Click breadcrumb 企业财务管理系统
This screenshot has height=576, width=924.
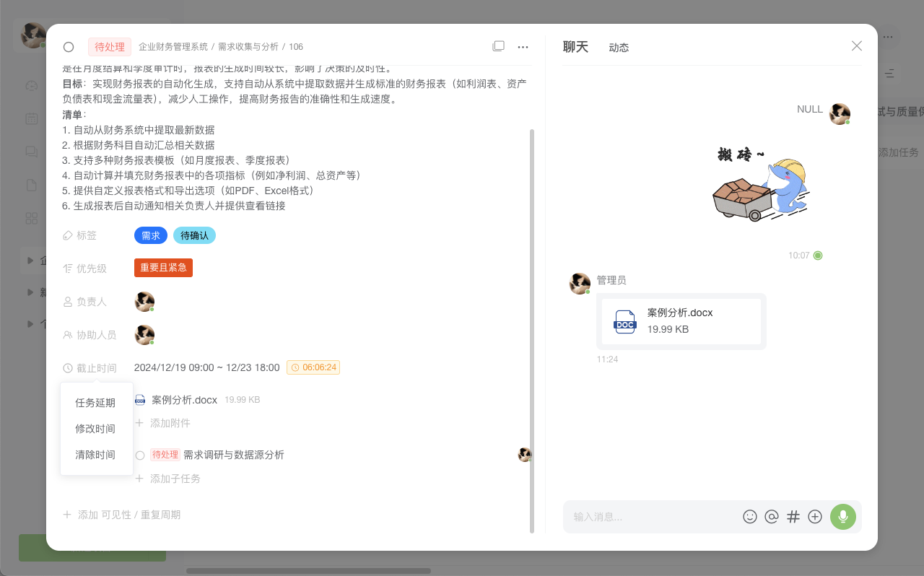[173, 47]
